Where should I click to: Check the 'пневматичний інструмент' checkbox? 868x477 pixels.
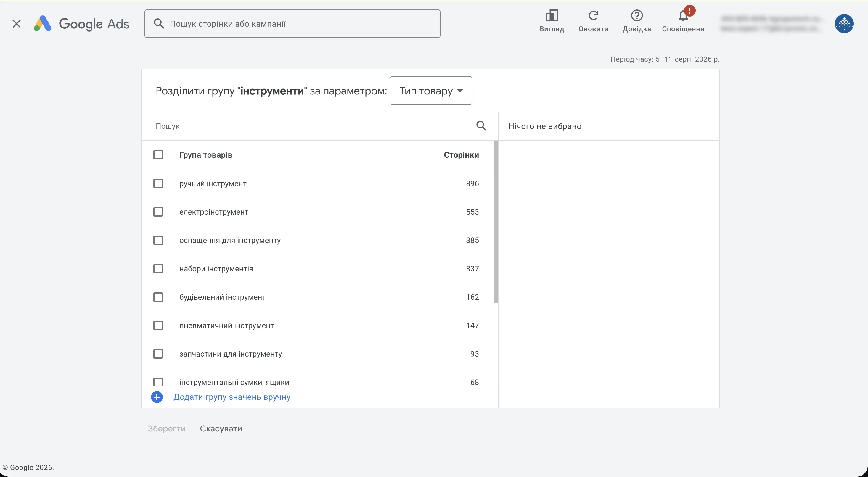158,325
